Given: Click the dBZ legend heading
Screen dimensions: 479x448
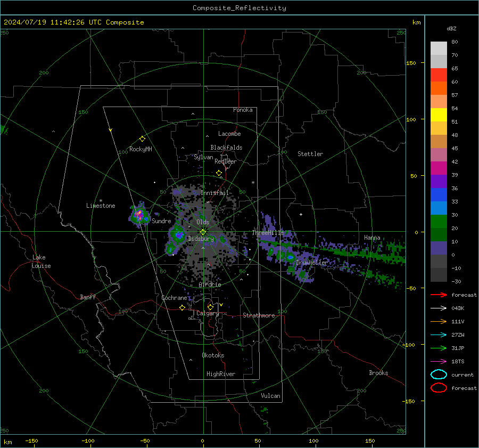Looking at the screenshot, I should coord(451,29).
